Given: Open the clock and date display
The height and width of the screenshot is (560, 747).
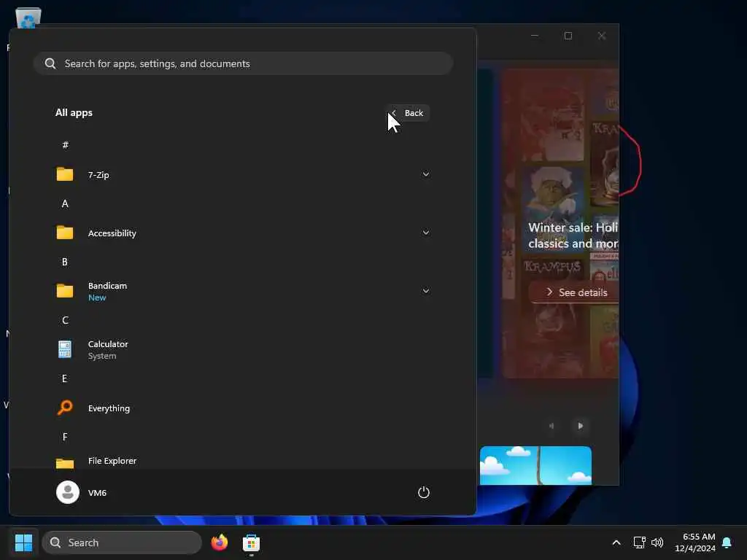Looking at the screenshot, I should [695, 542].
